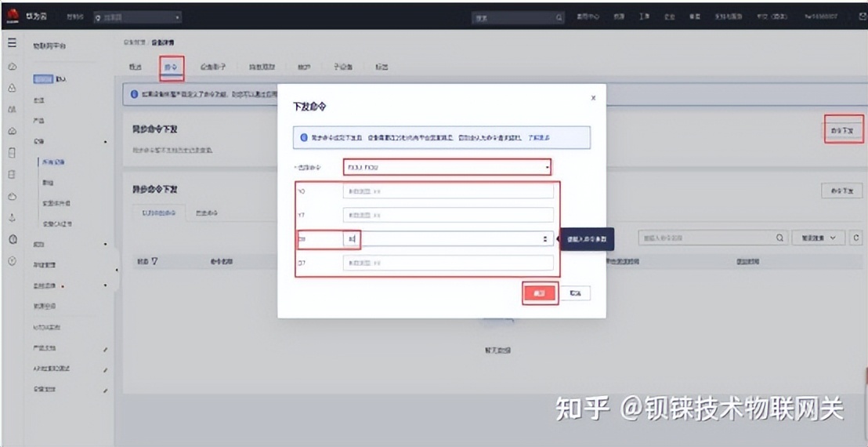The image size is (868, 447).
Task: Switch to the 子设备 tab
Action: [343, 67]
